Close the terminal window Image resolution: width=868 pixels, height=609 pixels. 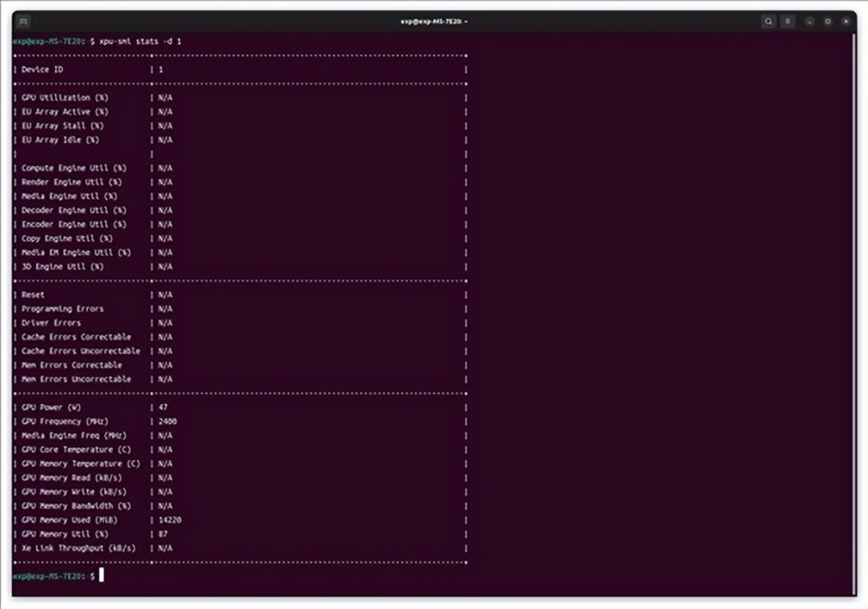click(x=846, y=22)
